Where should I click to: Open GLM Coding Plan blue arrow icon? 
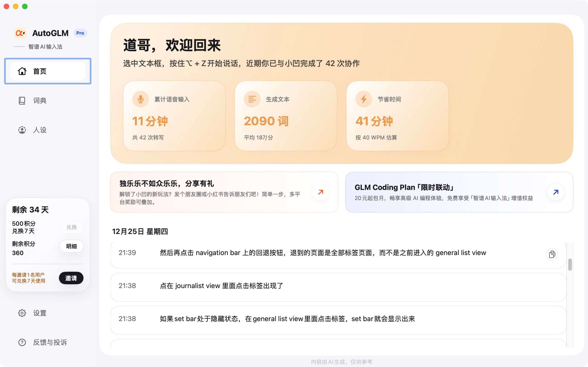tap(556, 192)
